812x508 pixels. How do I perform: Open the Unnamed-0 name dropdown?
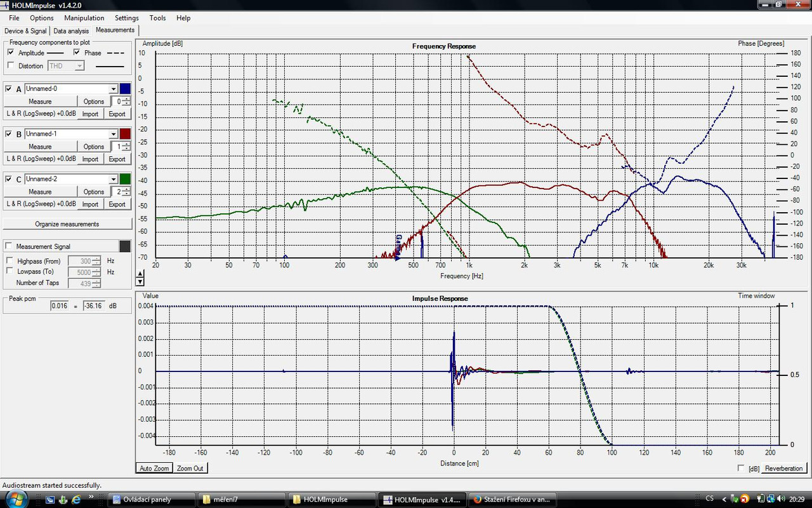[114, 89]
